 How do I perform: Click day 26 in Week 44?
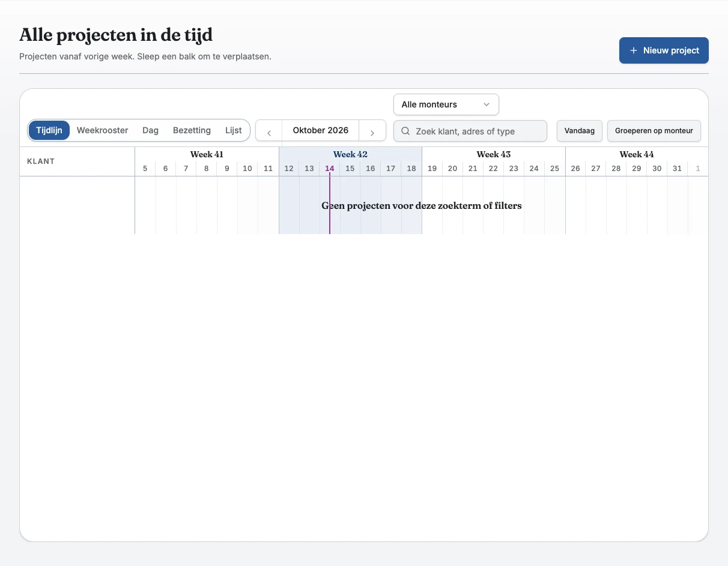[x=575, y=169]
